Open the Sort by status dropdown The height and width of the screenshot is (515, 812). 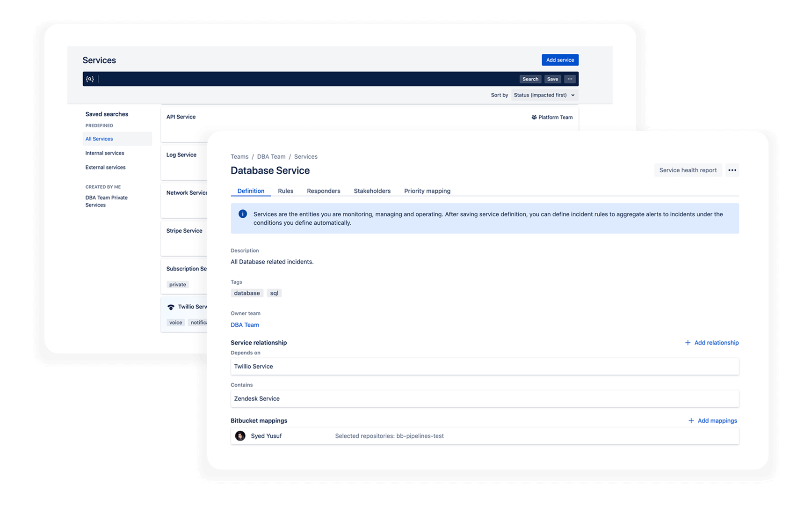[544, 95]
